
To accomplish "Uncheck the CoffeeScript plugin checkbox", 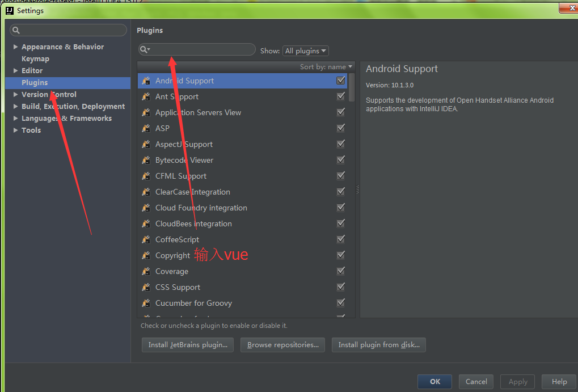I will click(340, 239).
